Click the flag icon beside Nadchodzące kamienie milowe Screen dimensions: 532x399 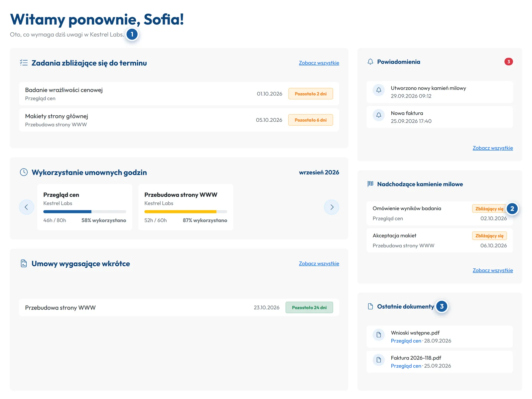(370, 184)
